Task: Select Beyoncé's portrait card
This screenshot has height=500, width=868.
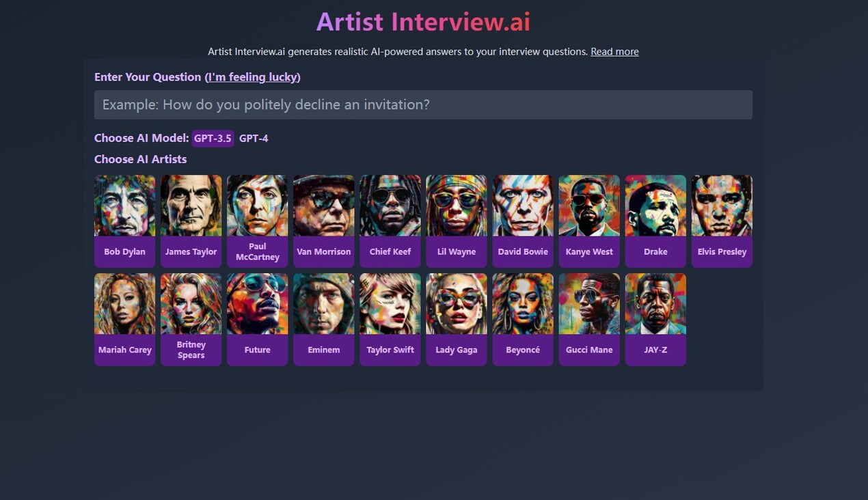Action: click(522, 303)
